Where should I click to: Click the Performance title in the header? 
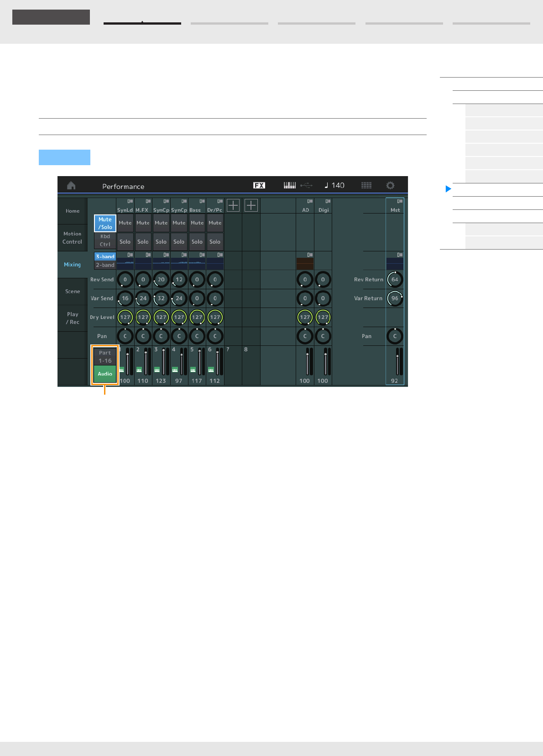point(123,186)
